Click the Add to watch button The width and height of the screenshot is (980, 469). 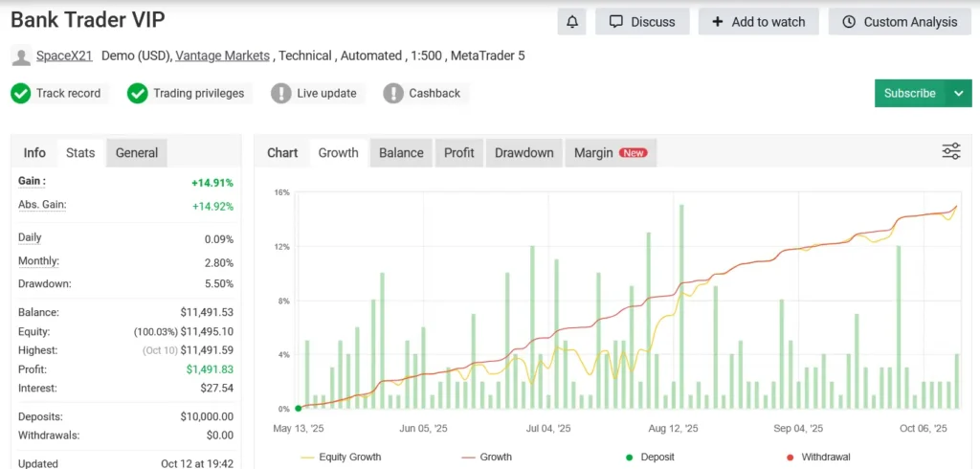[x=758, y=22]
